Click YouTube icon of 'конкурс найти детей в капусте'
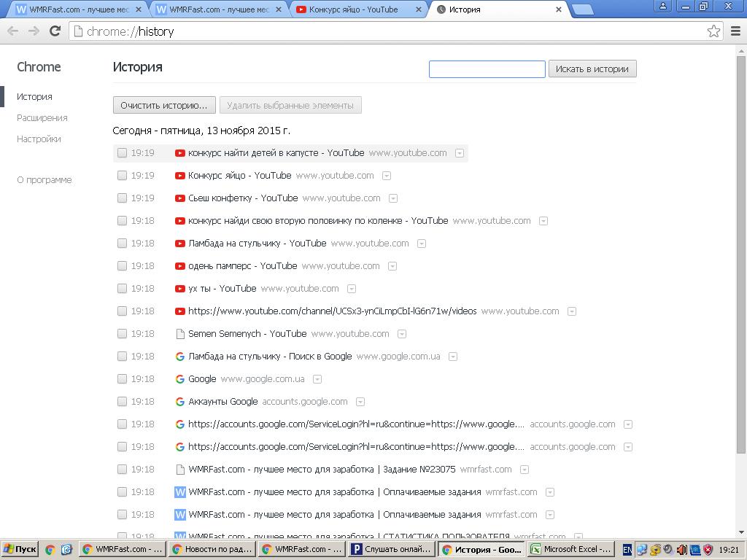 click(179, 153)
